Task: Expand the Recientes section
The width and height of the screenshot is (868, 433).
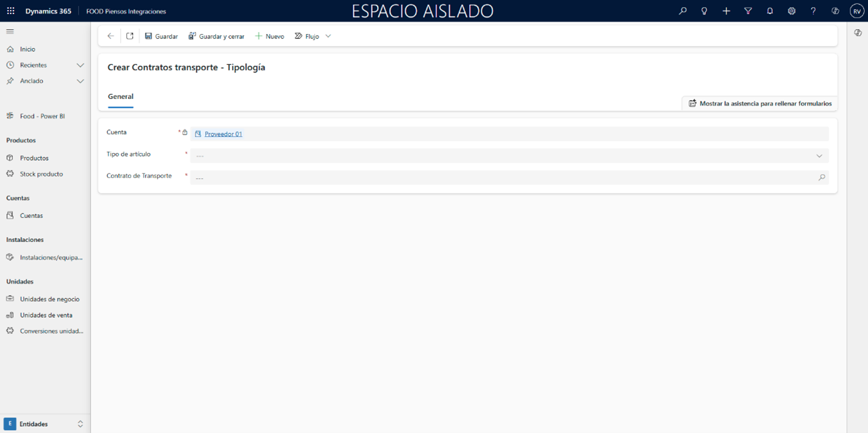Action: click(x=80, y=65)
